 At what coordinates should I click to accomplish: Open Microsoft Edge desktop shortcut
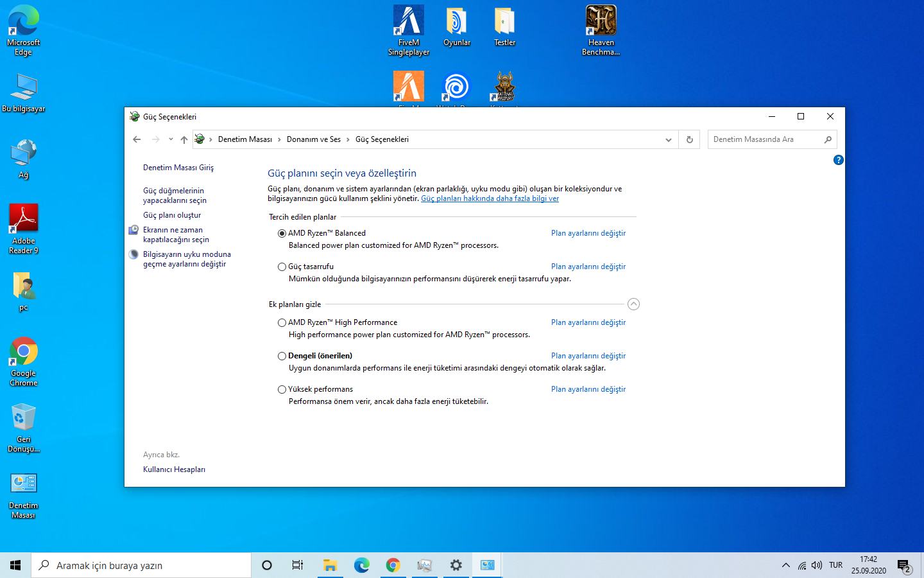point(24,30)
